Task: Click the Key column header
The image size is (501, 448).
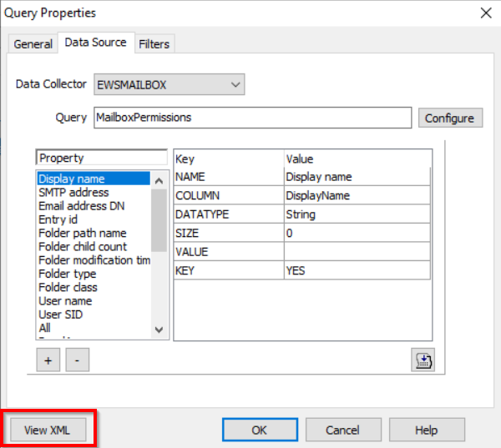Action: [x=229, y=159]
